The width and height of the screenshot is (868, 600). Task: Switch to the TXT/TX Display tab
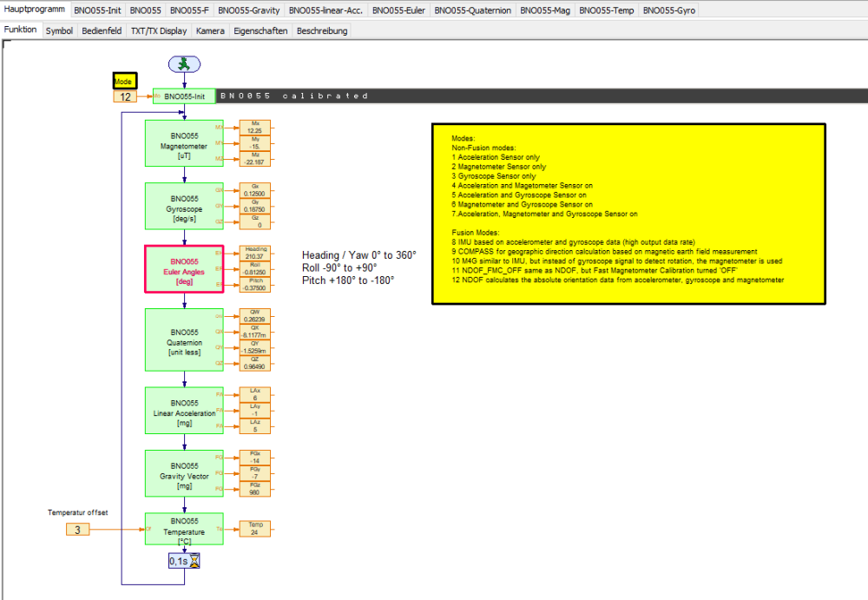[x=159, y=30]
